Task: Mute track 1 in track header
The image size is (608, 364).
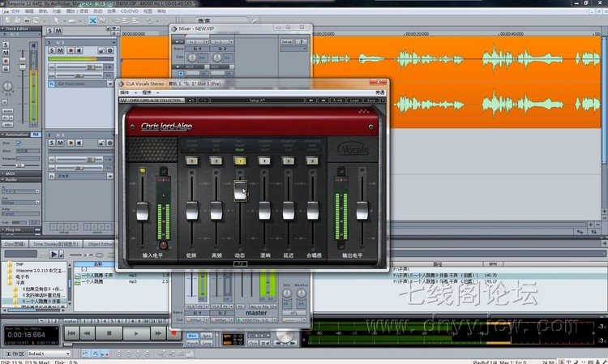Action: coord(61,50)
